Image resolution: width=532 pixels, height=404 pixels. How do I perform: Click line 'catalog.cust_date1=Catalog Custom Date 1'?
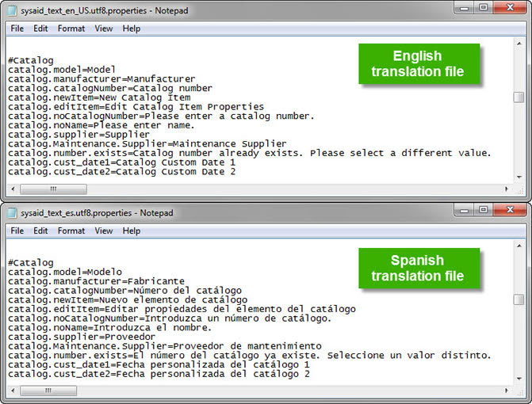(121, 162)
